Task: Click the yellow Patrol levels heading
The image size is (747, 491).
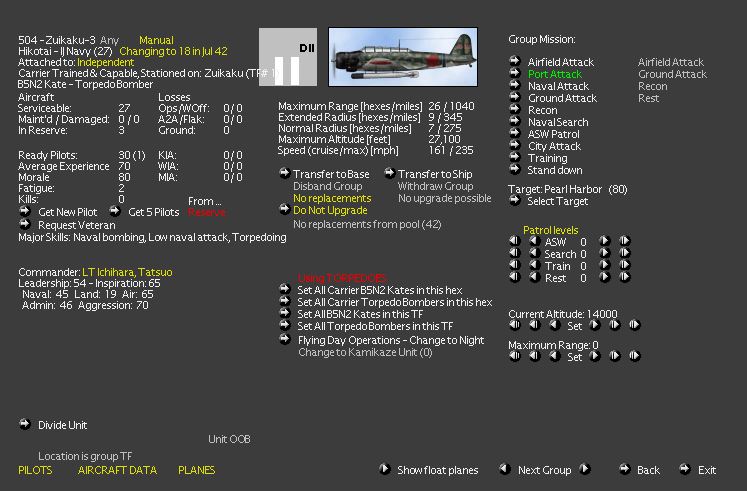Action: tap(551, 230)
